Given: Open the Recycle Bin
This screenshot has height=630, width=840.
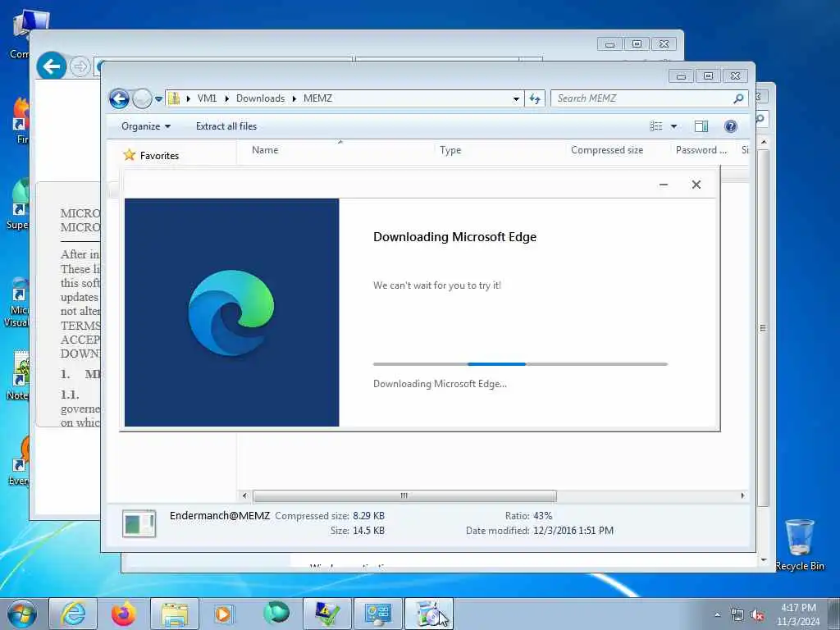Looking at the screenshot, I should point(799,546).
